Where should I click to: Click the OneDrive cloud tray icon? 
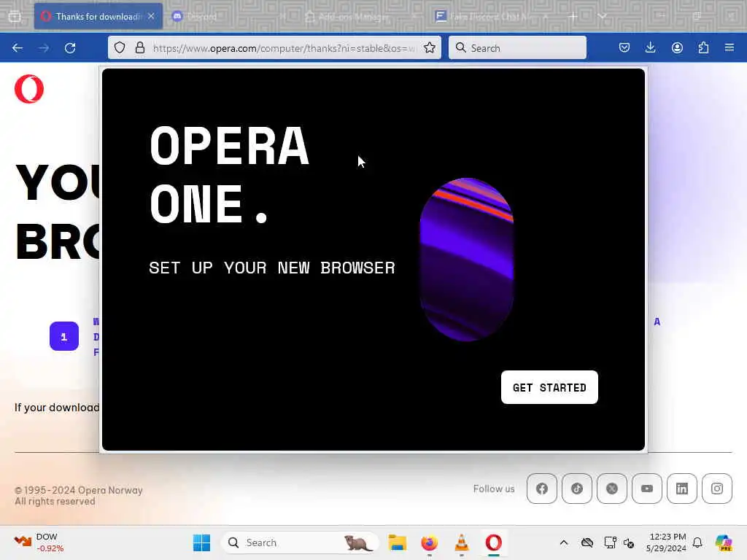point(587,542)
